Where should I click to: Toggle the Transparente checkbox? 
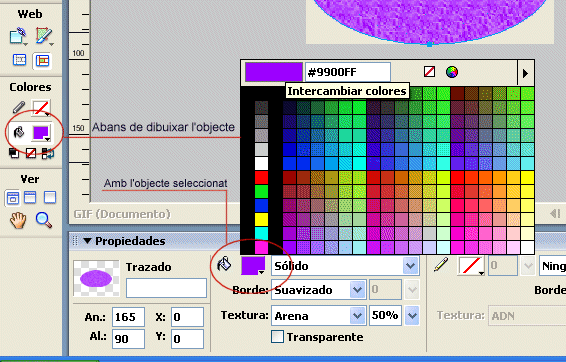[277, 336]
